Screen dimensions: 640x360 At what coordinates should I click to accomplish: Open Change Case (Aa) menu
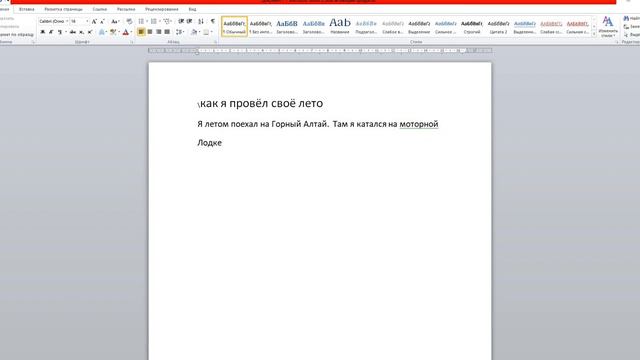pos(115,21)
